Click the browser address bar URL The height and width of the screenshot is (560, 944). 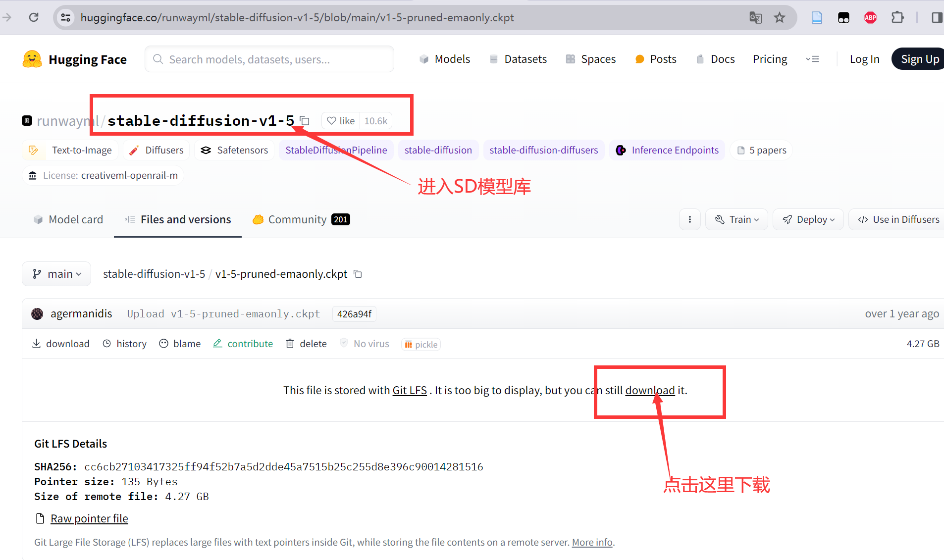coord(297,18)
